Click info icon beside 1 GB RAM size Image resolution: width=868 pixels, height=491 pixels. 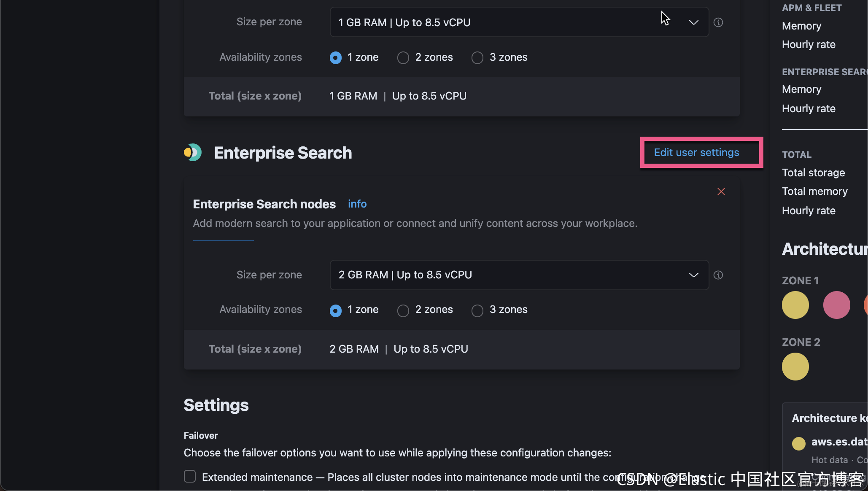pyautogui.click(x=718, y=22)
